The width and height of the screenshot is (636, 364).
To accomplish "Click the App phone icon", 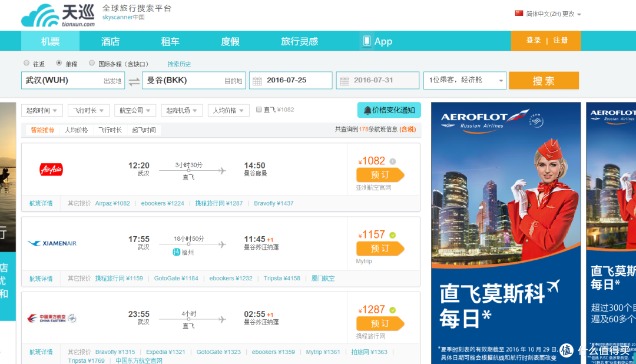I will (x=367, y=41).
